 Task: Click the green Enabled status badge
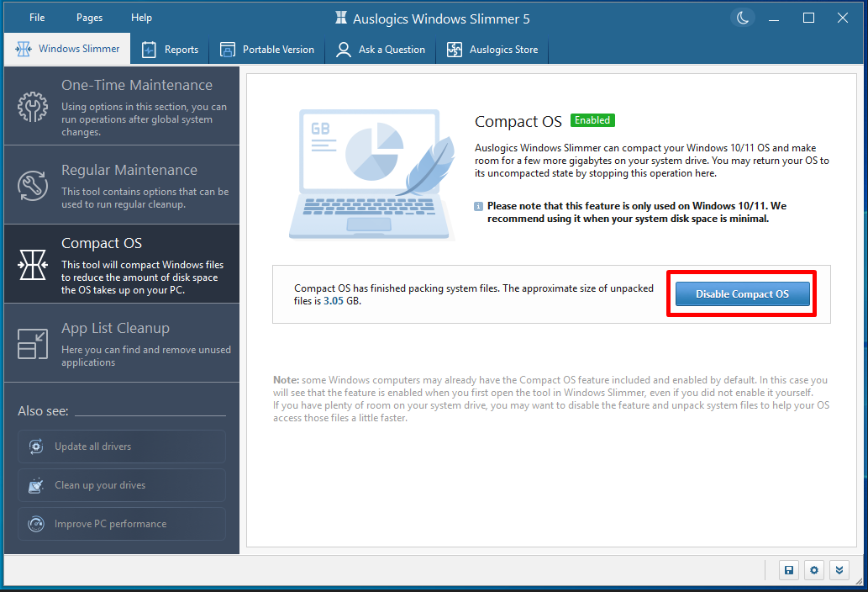click(592, 120)
